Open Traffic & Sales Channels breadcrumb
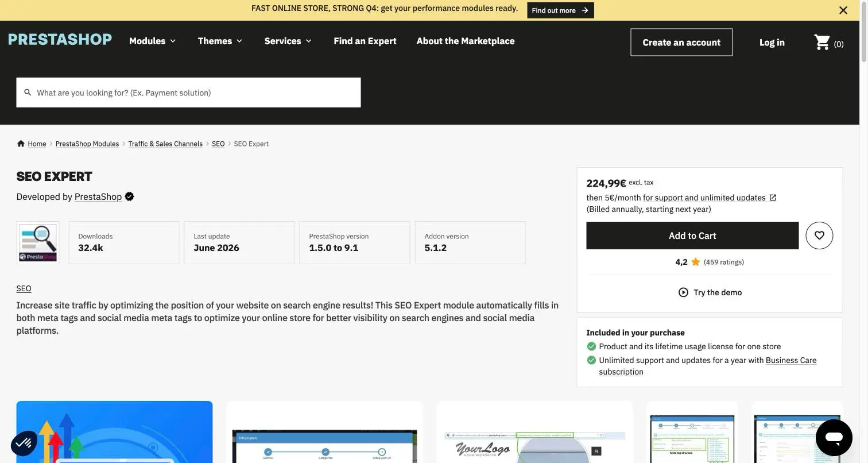Image resolution: width=868 pixels, height=463 pixels. pyautogui.click(x=165, y=144)
